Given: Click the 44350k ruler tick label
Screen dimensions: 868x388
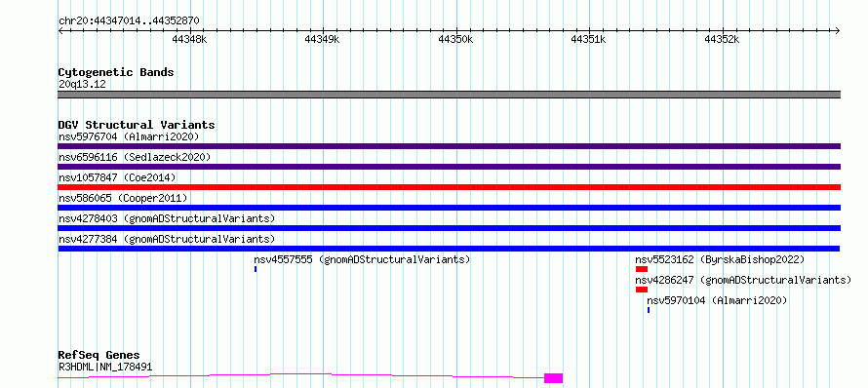Looking at the screenshot, I should 455,39.
